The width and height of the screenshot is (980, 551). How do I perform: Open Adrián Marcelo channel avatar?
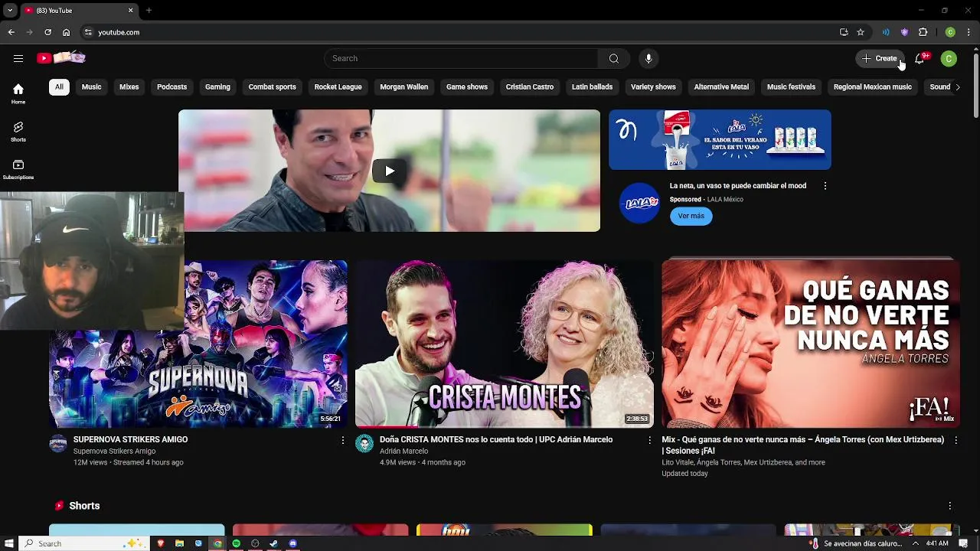[364, 444]
